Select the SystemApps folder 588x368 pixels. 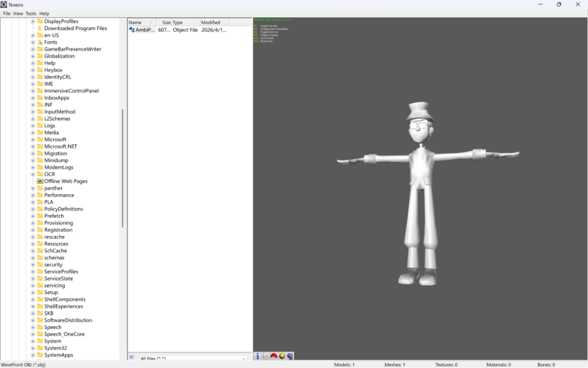click(58, 355)
